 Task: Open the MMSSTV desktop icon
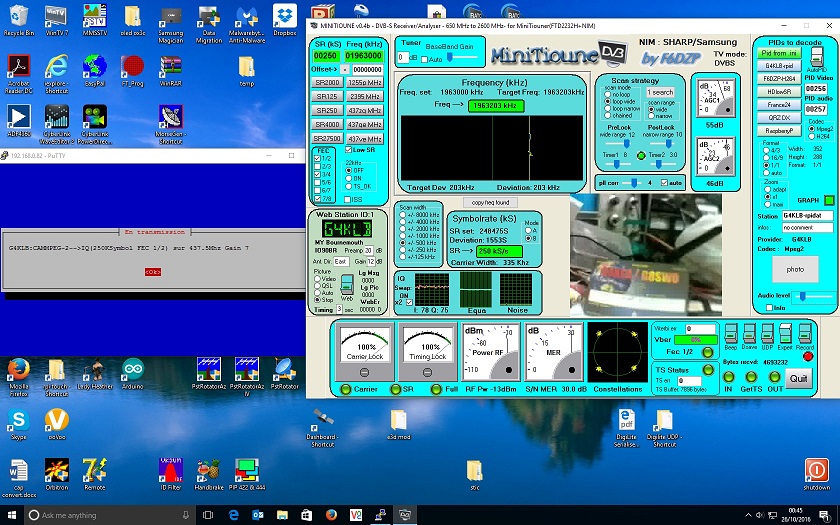(95, 20)
